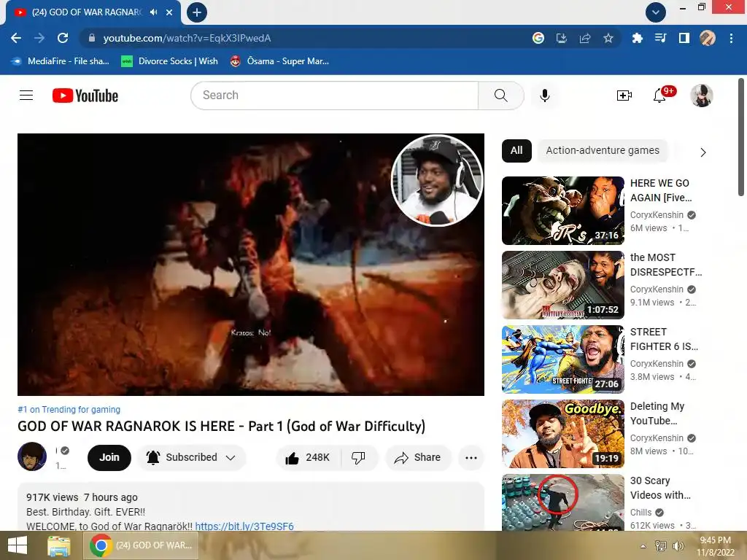747x560 pixels.
Task: Bookmark this page with star icon
Action: click(x=608, y=38)
